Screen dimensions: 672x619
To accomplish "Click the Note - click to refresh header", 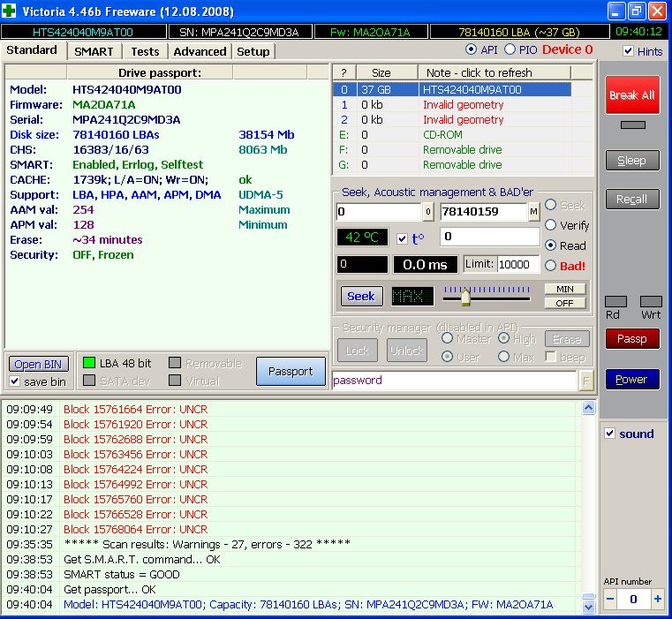I will 495,73.
